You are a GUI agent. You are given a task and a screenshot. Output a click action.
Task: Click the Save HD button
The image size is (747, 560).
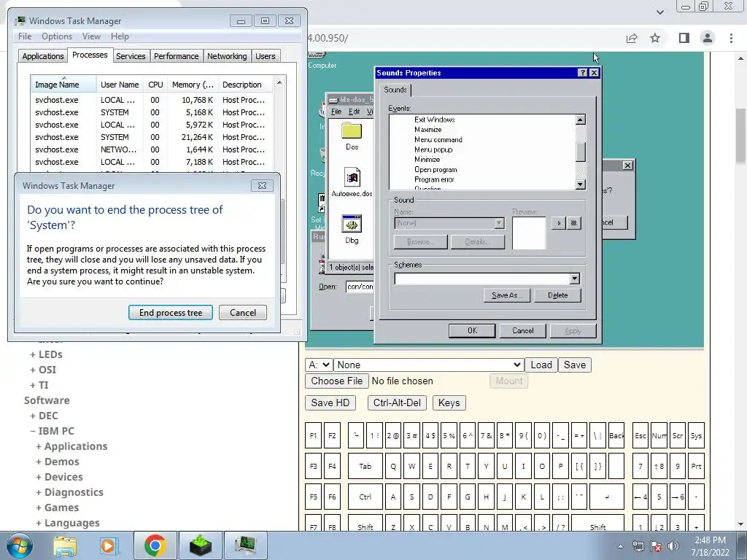click(x=330, y=402)
